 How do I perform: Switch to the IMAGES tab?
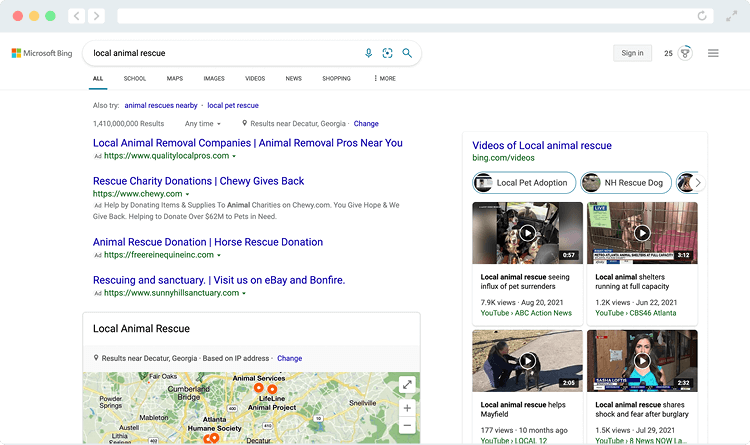point(214,78)
